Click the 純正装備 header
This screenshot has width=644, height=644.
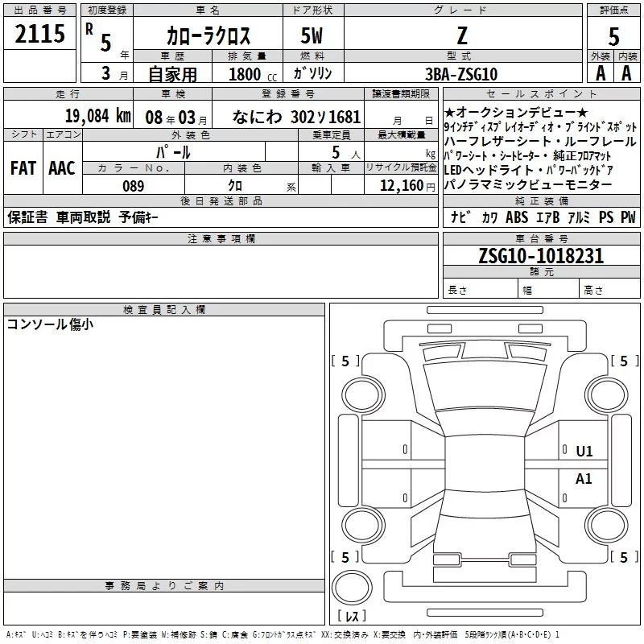coord(541,200)
